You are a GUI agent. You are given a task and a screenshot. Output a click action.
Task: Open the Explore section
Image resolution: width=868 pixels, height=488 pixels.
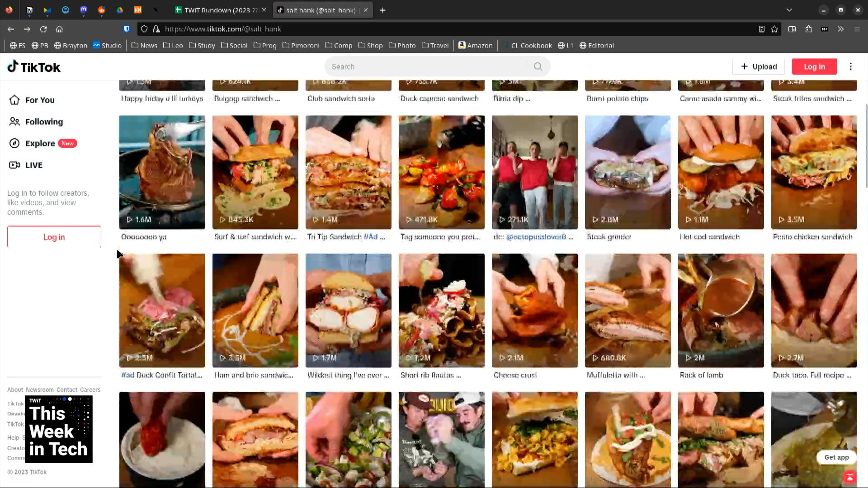pos(40,143)
